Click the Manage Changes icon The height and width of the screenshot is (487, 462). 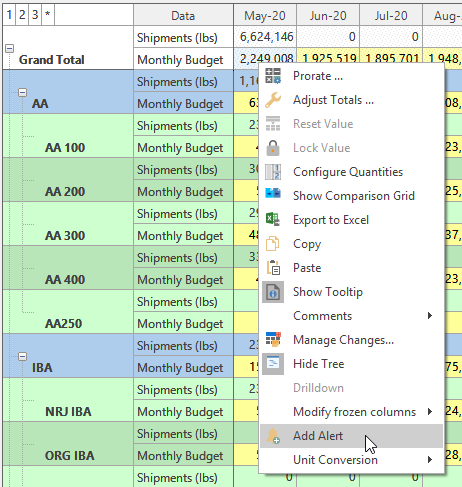(273, 340)
